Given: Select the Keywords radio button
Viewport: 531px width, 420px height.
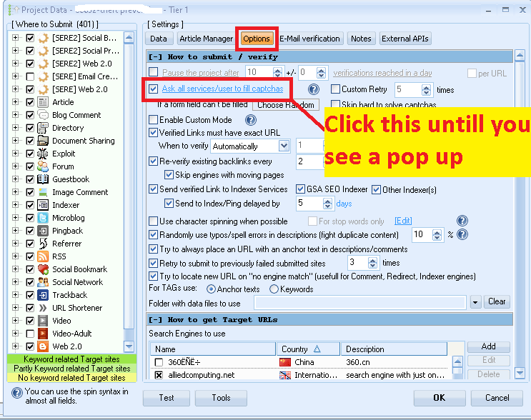Looking at the screenshot, I should (x=274, y=289).
